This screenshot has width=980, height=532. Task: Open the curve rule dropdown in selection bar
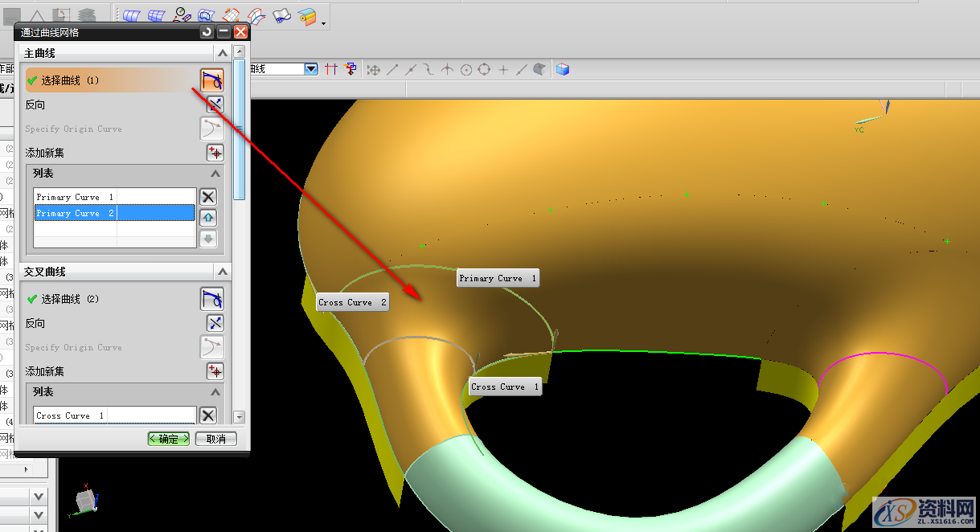[x=311, y=70]
